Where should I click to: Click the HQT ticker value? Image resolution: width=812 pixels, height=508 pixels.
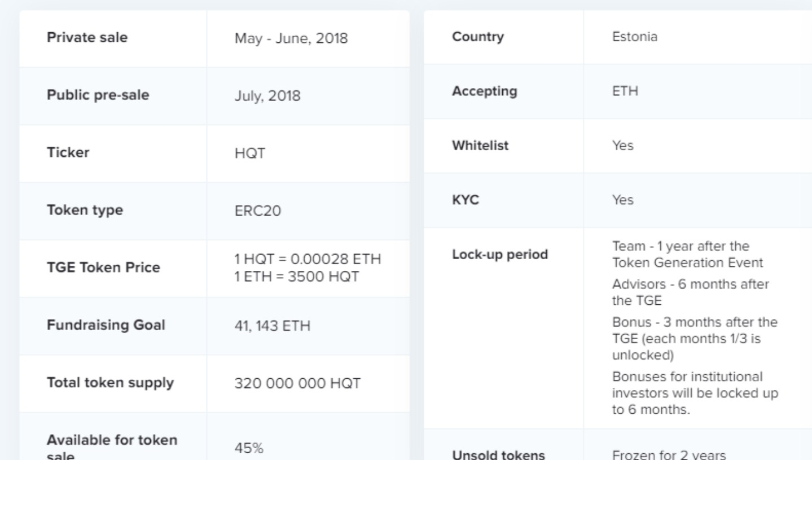coord(250,154)
